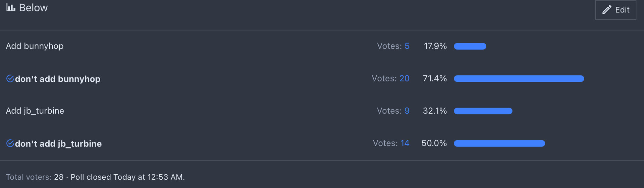Click the 17.9% result bar

470,46
